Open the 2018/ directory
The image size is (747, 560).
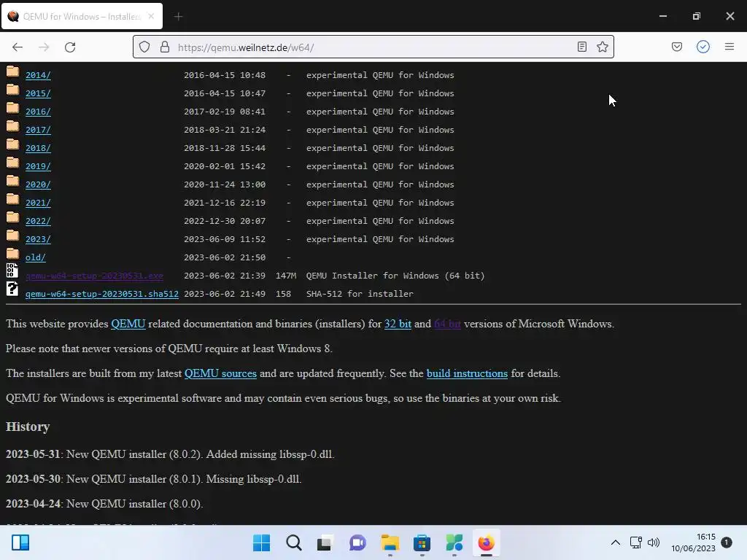pos(38,148)
